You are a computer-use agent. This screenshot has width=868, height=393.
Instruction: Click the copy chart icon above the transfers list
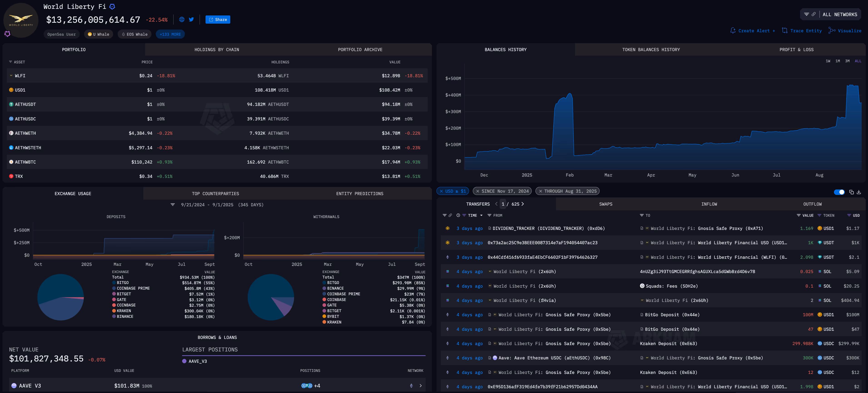pos(851,192)
